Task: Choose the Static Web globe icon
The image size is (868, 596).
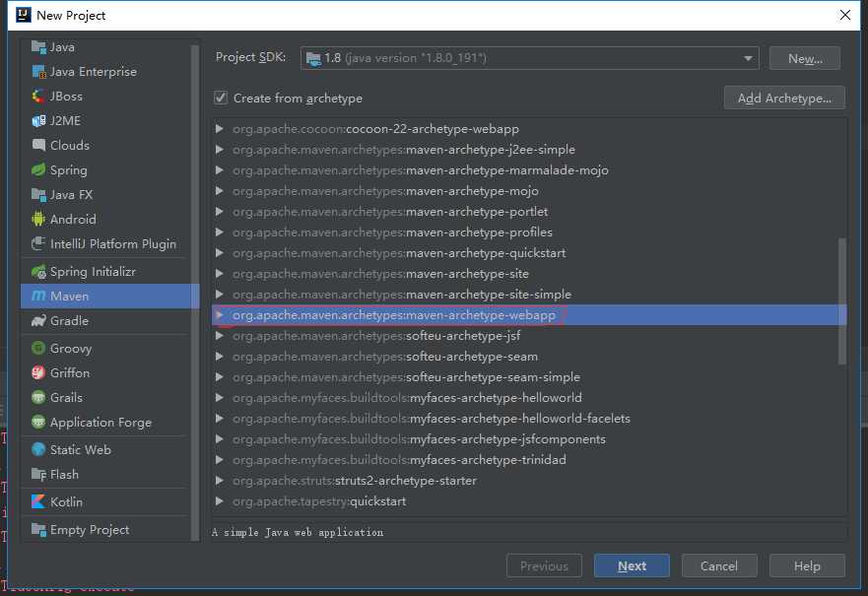Action: pos(38,449)
